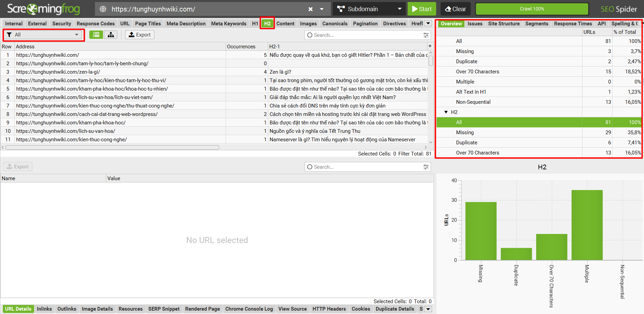Screen dimensions: 644x314
Task: Open lower panel search options icon
Action: [426, 167]
